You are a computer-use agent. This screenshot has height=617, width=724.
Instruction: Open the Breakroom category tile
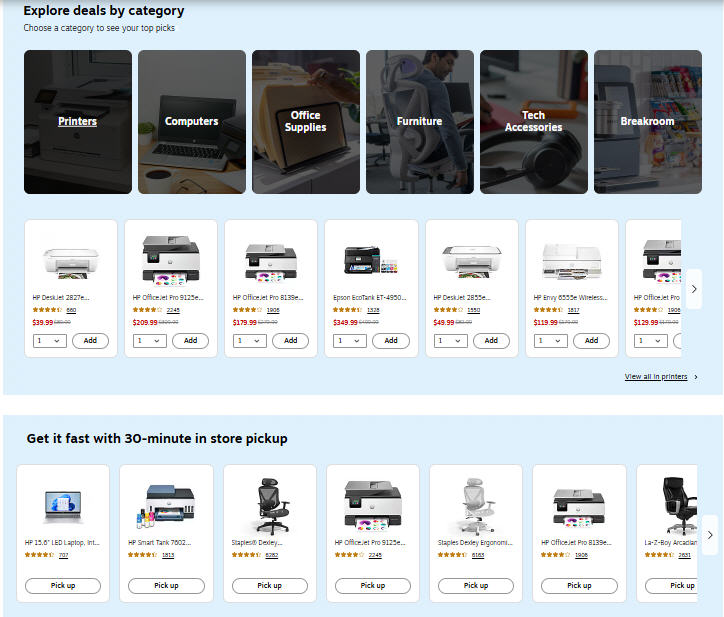(647, 121)
